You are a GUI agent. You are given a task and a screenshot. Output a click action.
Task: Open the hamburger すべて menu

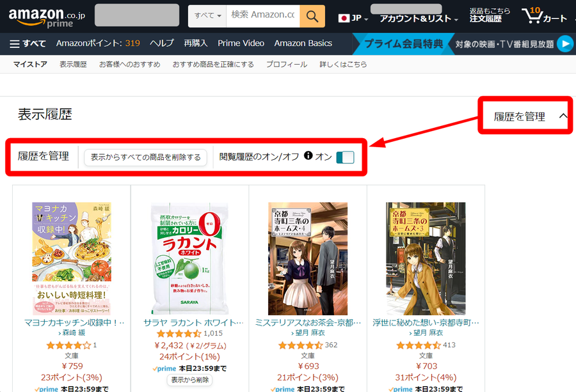click(28, 43)
